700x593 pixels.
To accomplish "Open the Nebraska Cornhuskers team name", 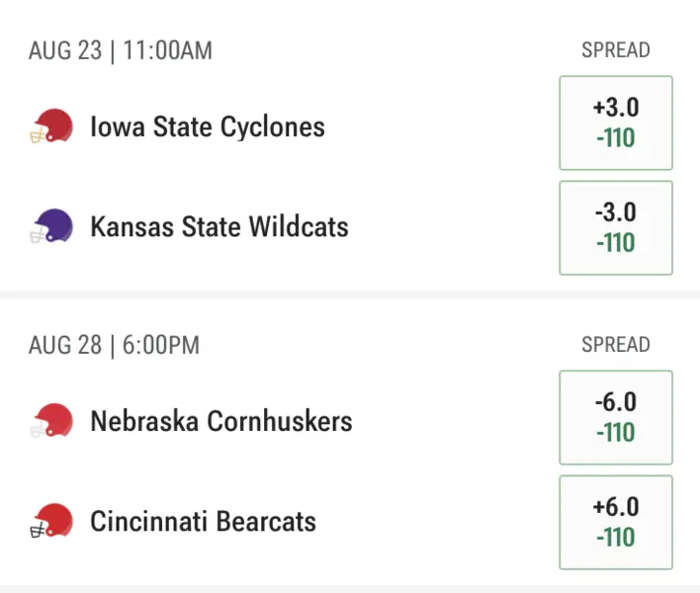I will (x=221, y=422).
